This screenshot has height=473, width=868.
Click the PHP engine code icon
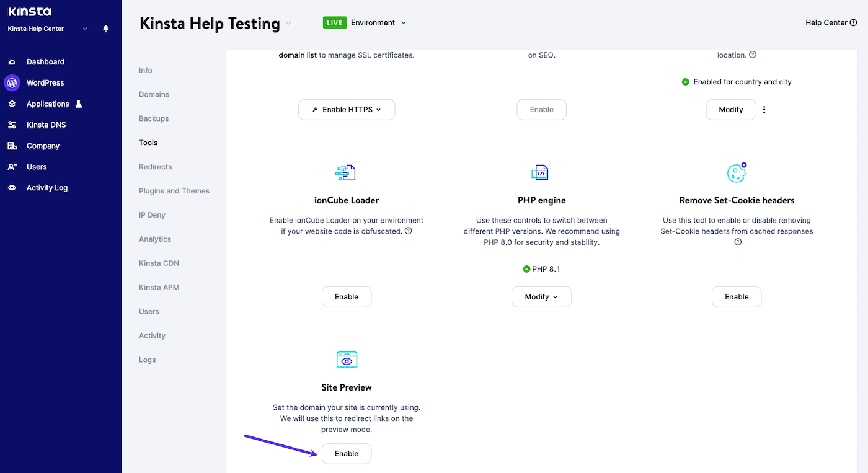[x=541, y=172]
